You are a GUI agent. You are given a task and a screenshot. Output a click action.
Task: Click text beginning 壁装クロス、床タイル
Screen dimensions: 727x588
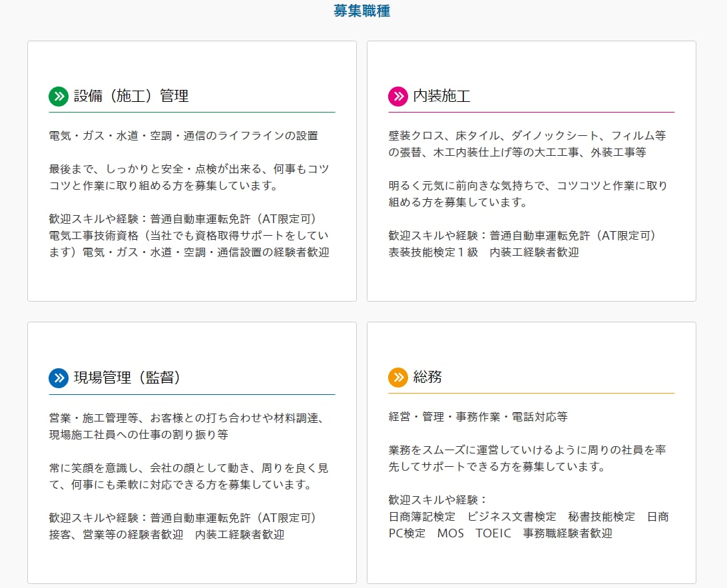pos(527,145)
